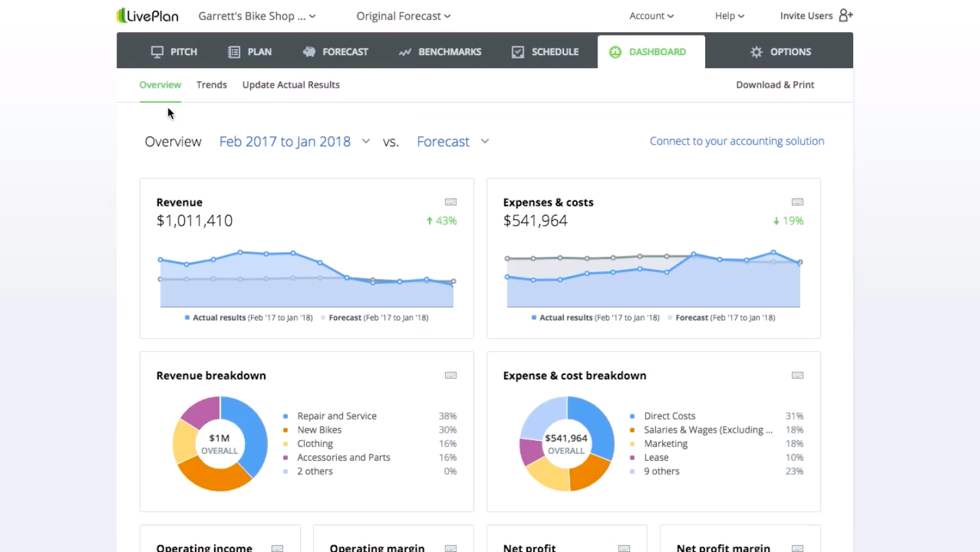Click table icon on Expense & cost breakdown card

click(797, 375)
